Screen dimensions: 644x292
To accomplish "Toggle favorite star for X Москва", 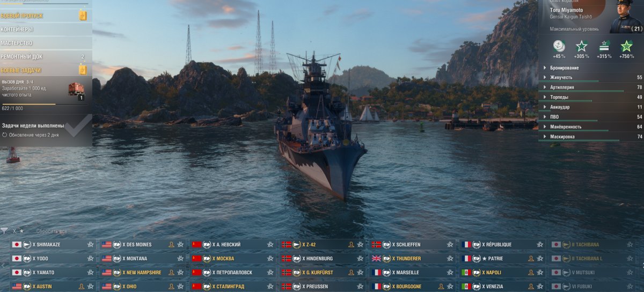I will click(270, 258).
